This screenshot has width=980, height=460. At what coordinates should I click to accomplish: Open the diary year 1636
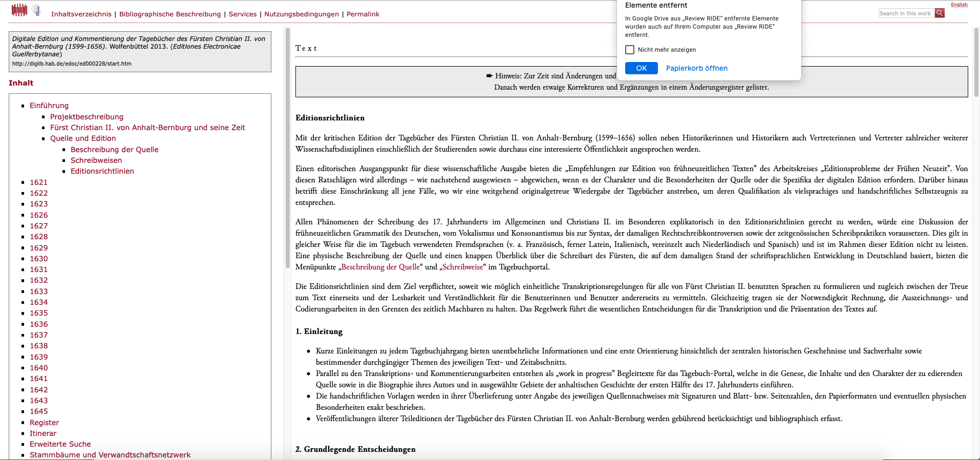pyautogui.click(x=38, y=324)
